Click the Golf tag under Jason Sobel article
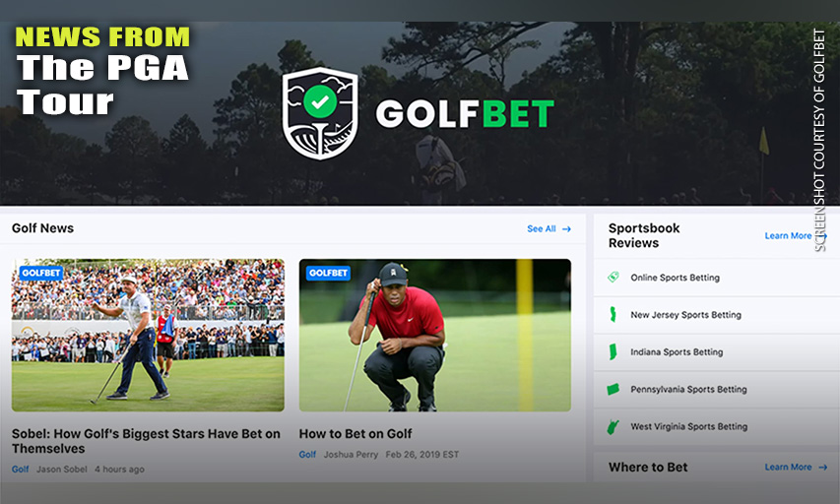This screenshot has width=840, height=504. coord(21,470)
